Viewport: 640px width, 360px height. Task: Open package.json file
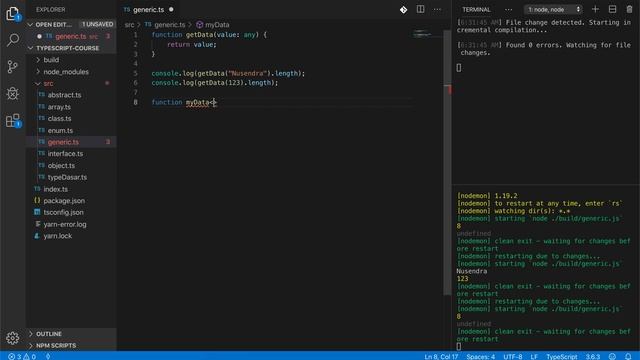(64, 200)
